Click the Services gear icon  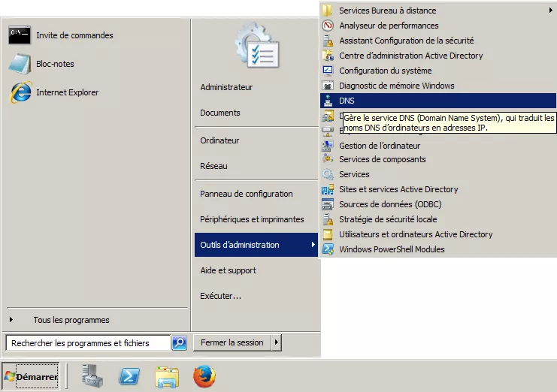(328, 174)
